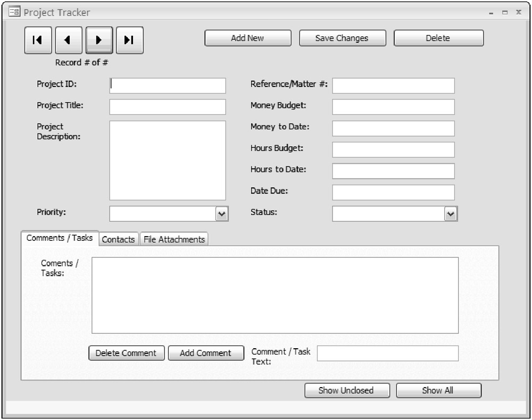Open the File Attachments tab
This screenshot has height=420, width=532.
coord(174,239)
